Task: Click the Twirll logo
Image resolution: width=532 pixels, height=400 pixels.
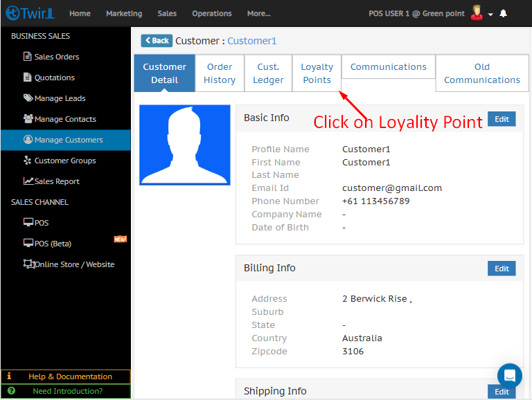Action: pyautogui.click(x=30, y=13)
